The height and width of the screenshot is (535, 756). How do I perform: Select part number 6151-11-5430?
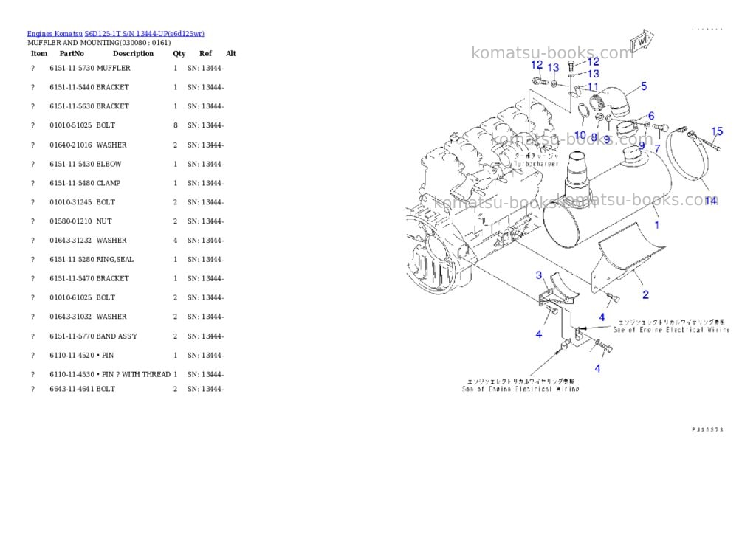point(72,164)
